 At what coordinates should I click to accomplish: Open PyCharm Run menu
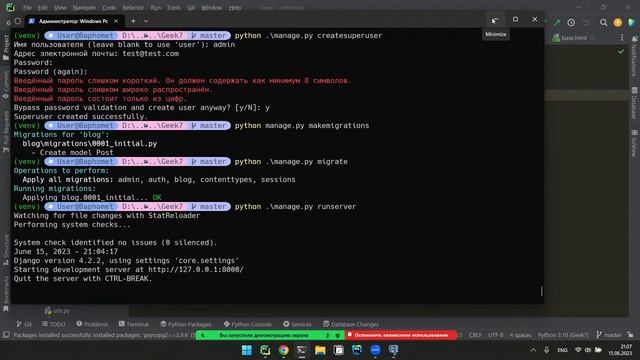click(156, 8)
